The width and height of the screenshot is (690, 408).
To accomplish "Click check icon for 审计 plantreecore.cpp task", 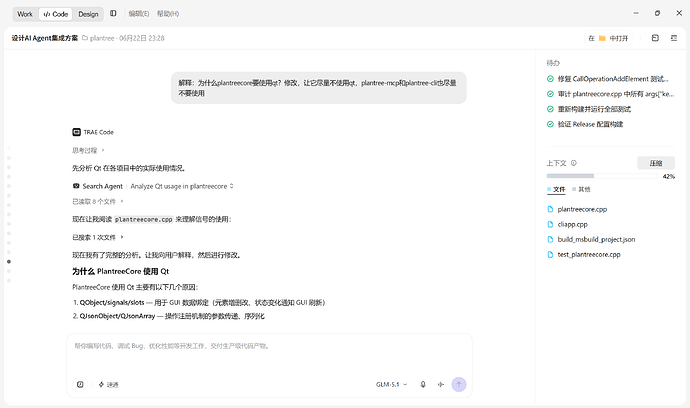I will coord(550,94).
